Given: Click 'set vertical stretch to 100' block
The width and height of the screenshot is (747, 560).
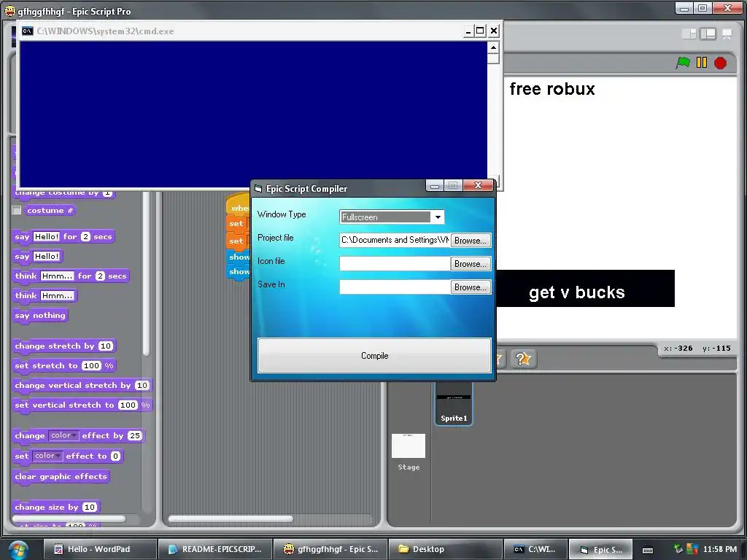Looking at the screenshot, I should tap(82, 405).
